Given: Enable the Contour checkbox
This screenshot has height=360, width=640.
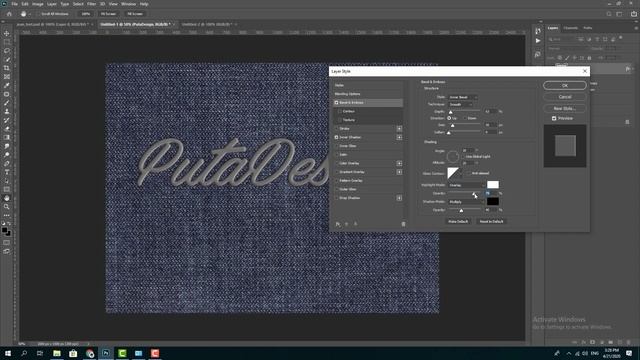Looking at the screenshot, I should coord(340,111).
